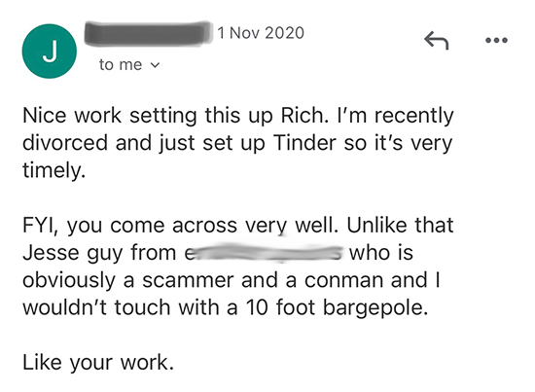
Task: Click the word "obviously" in message
Action: [x=69, y=280]
